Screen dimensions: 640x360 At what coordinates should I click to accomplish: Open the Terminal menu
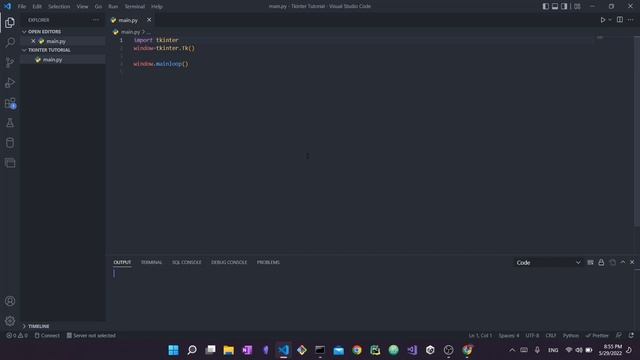pos(135,7)
